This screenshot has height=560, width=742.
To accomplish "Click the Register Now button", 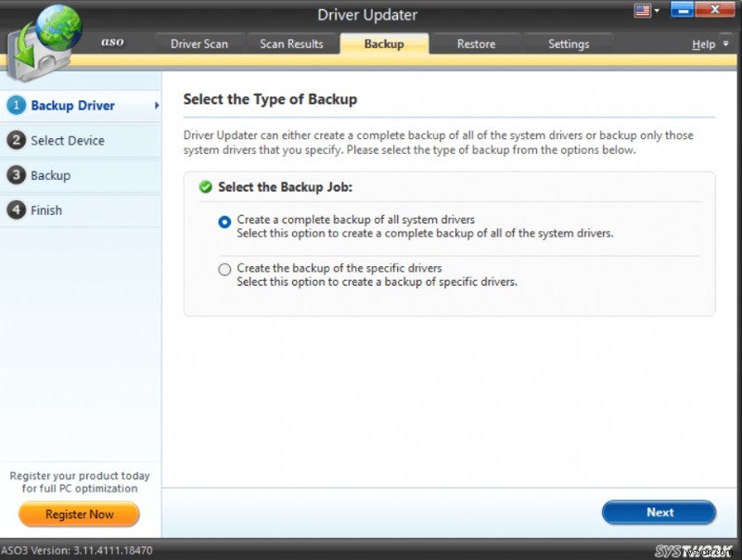I will (x=78, y=515).
